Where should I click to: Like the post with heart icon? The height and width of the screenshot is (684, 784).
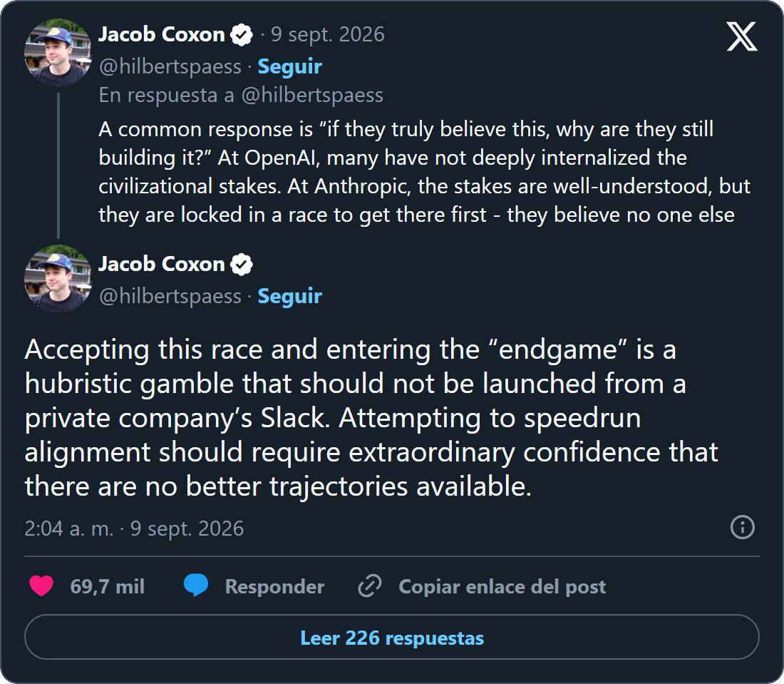[x=41, y=586]
